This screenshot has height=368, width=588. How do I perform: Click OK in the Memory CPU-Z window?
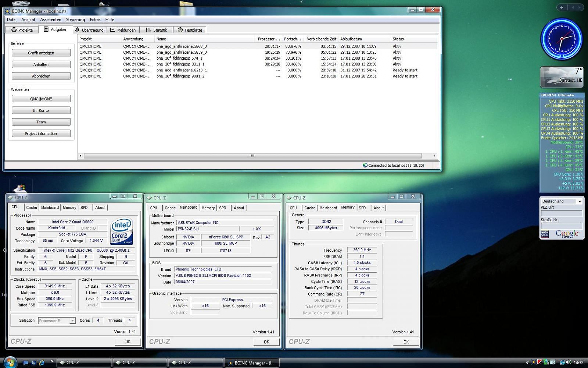click(x=406, y=342)
